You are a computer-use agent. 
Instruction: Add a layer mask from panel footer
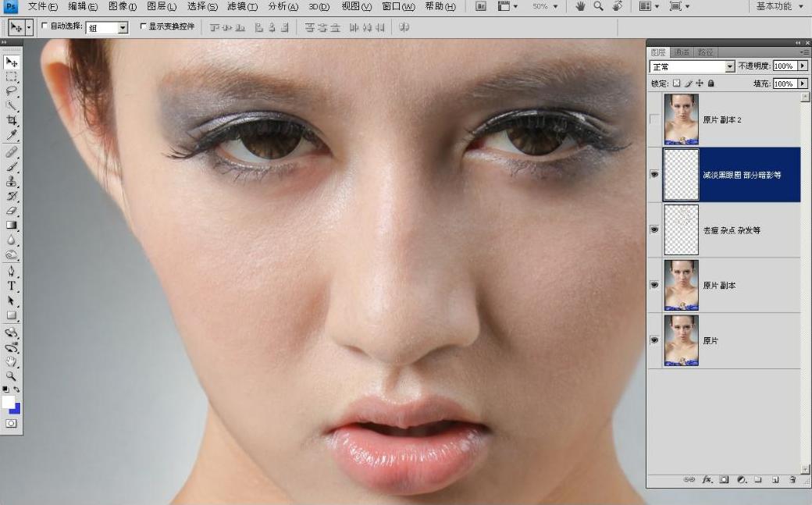point(725,479)
